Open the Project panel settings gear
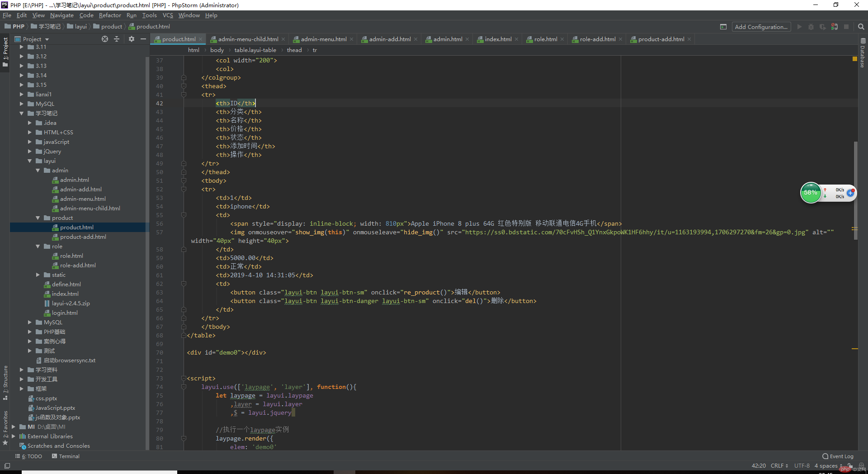The width and height of the screenshot is (868, 474). 132,39
